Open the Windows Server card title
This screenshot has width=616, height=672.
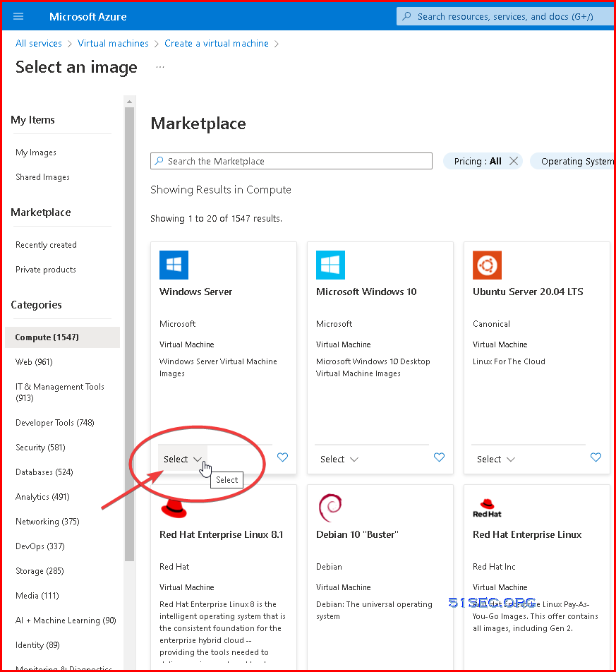click(x=195, y=292)
